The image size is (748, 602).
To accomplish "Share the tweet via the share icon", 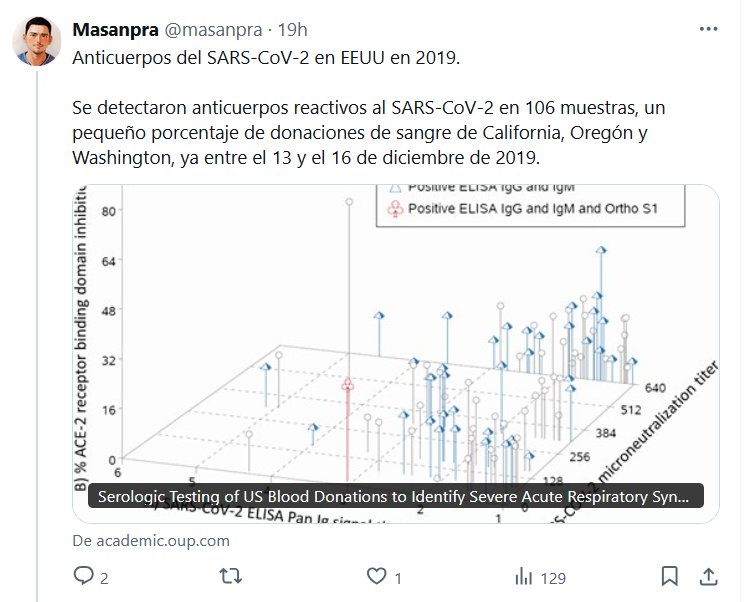I will tap(708, 576).
